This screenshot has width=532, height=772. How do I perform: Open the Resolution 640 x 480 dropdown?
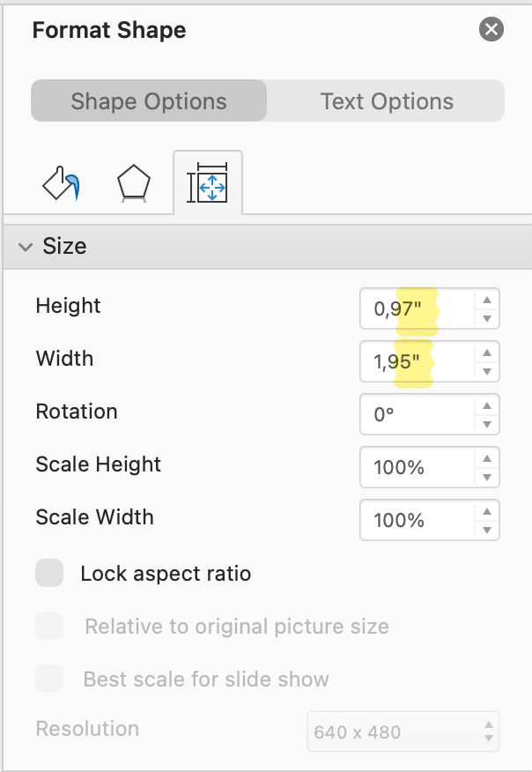[x=403, y=731]
